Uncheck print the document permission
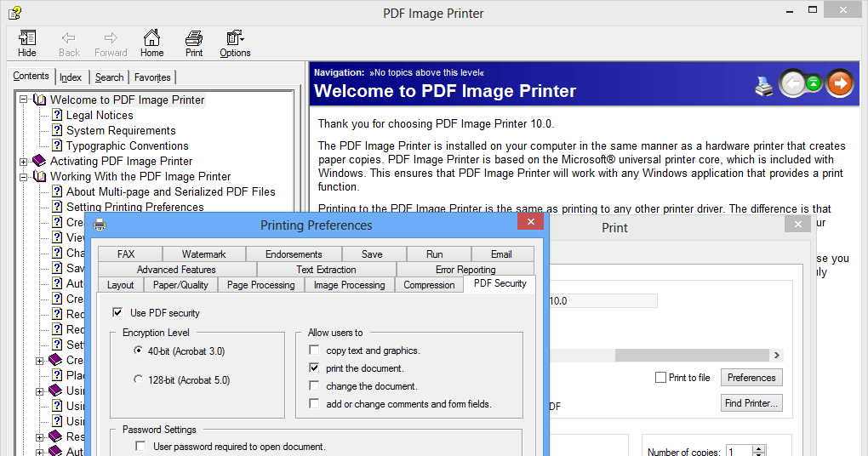This screenshot has height=456, width=868. pyautogui.click(x=314, y=368)
